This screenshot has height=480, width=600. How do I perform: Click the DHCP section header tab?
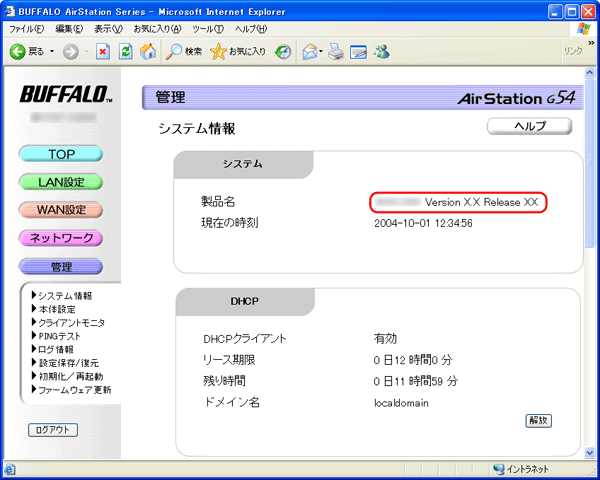point(245,302)
